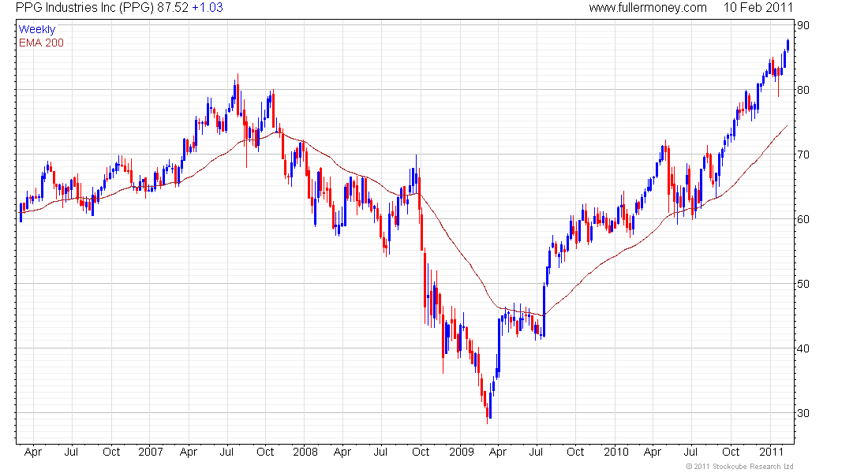Click the www.fullermoney.com text
Viewport: 868px width, 473px height.
coord(648,8)
